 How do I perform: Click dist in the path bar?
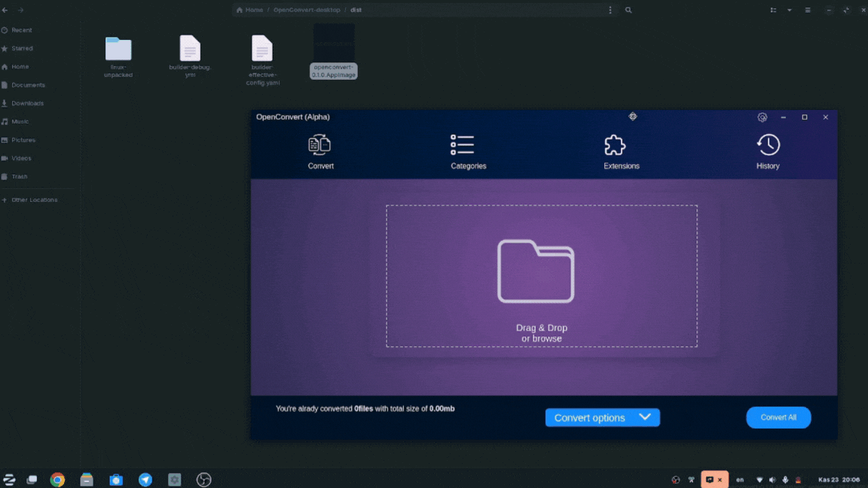pyautogui.click(x=356, y=10)
